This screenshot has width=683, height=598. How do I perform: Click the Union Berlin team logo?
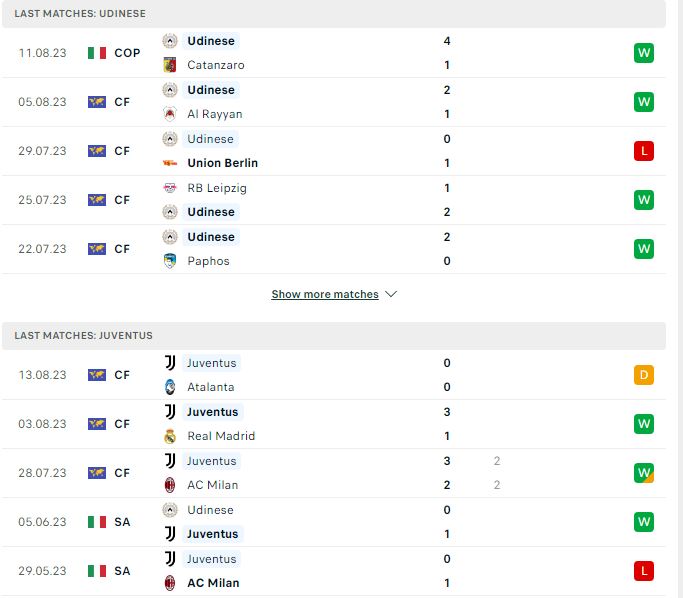coord(170,163)
